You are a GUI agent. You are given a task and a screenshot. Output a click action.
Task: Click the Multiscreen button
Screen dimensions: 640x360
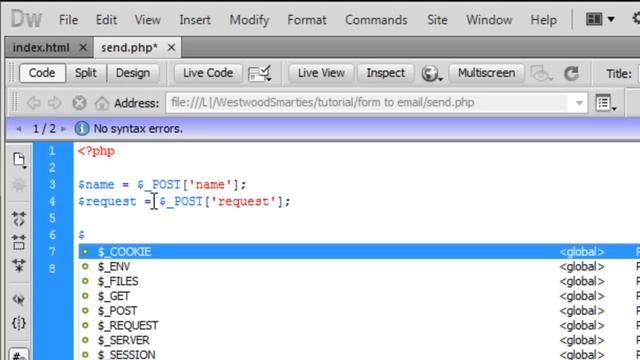pyautogui.click(x=486, y=73)
